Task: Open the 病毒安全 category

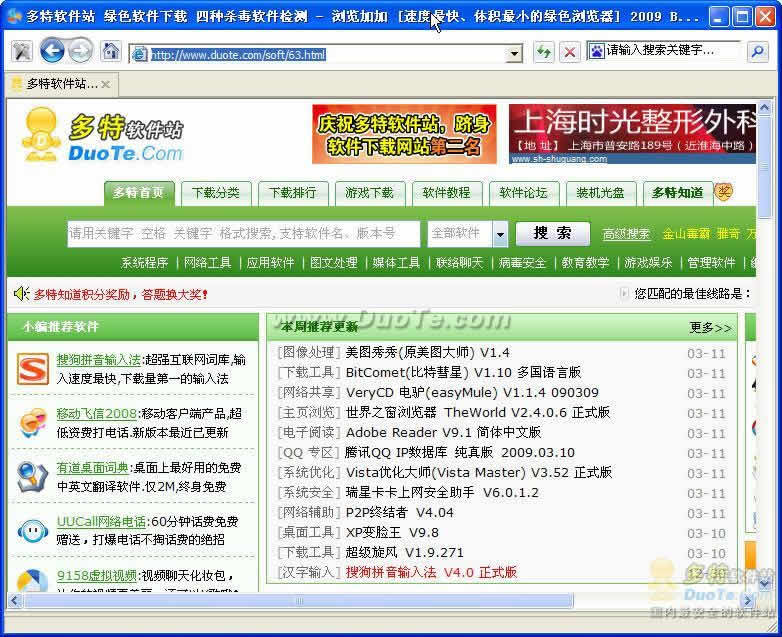Action: 522,263
